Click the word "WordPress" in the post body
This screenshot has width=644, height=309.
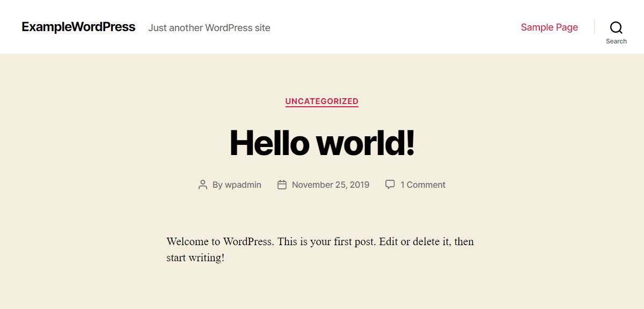(x=247, y=241)
